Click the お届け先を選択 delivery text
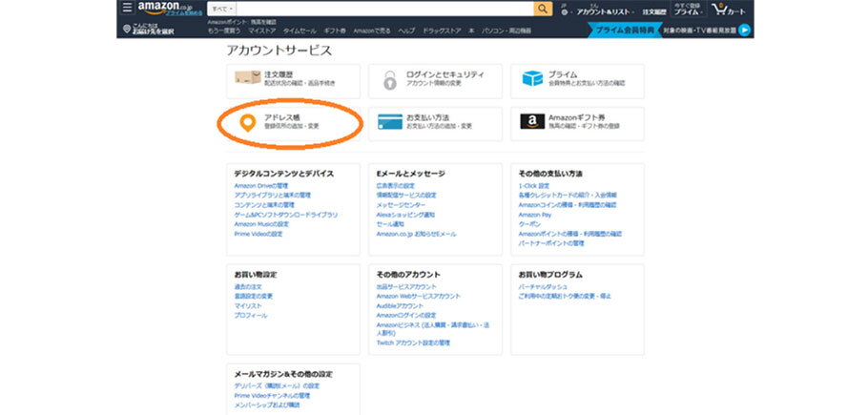 coord(153,32)
